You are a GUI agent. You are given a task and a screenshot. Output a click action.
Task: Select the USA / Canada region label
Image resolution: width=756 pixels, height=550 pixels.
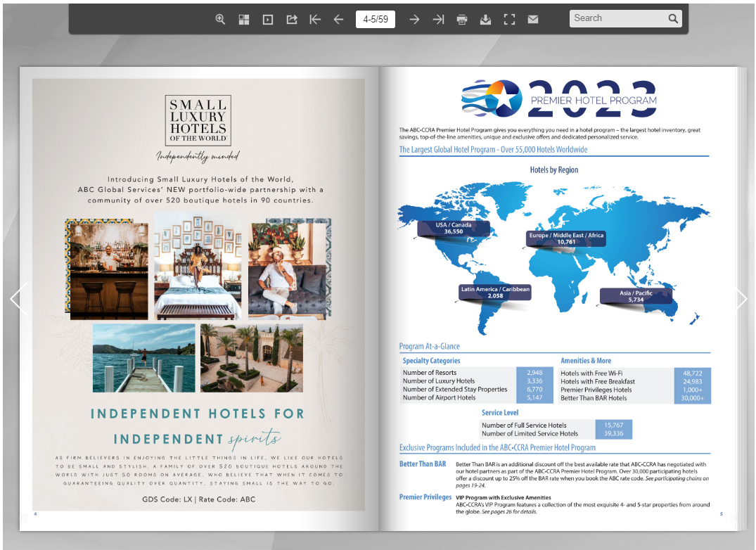point(453,227)
